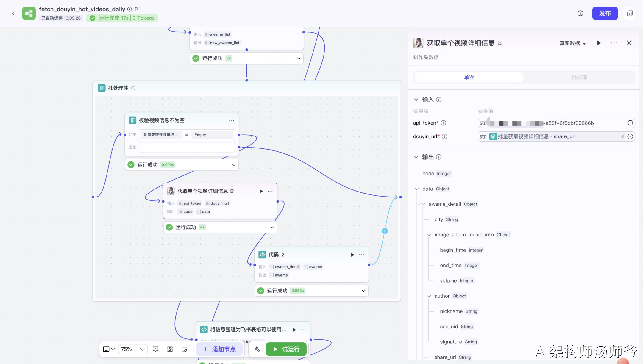Collapse the aweme_detail object tree
643x364 pixels.
coord(423,204)
